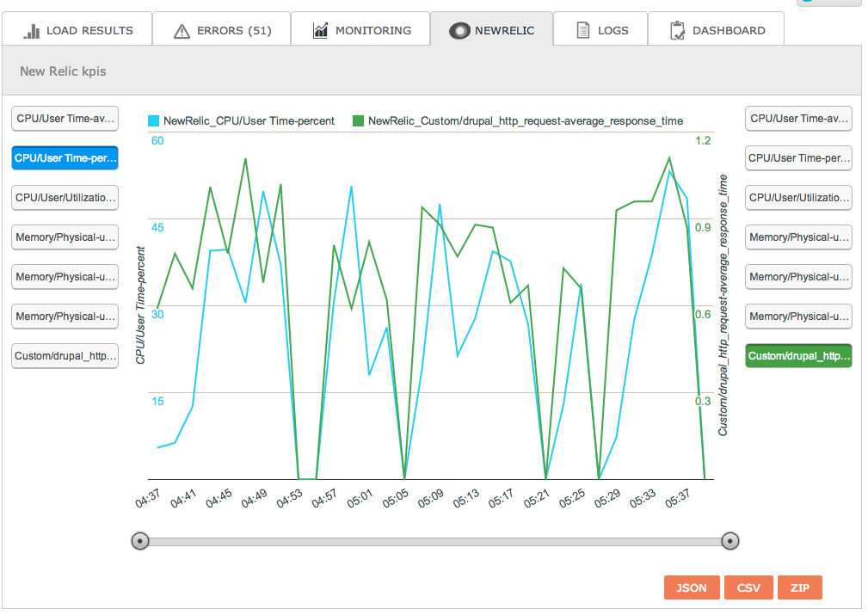Toggle left active CPU/User Time-per... metric
This screenshot has height=615, width=868.
click(x=65, y=158)
